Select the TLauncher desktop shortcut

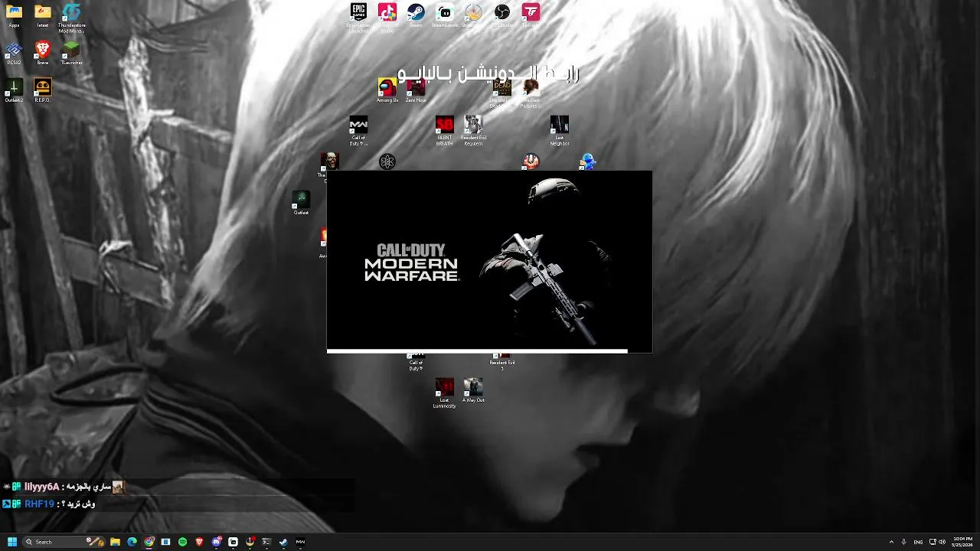[71, 54]
